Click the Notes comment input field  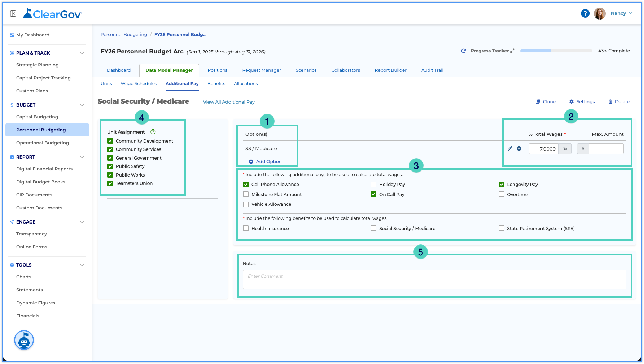click(434, 279)
